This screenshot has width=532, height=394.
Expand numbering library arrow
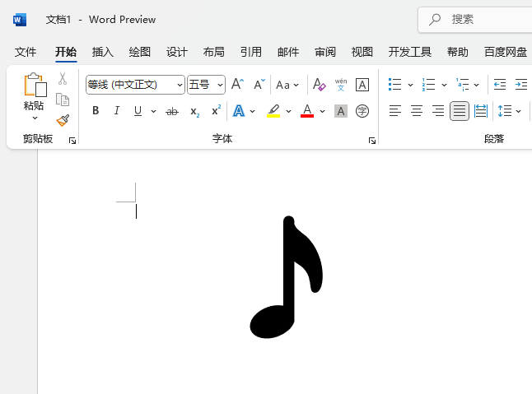coord(444,85)
